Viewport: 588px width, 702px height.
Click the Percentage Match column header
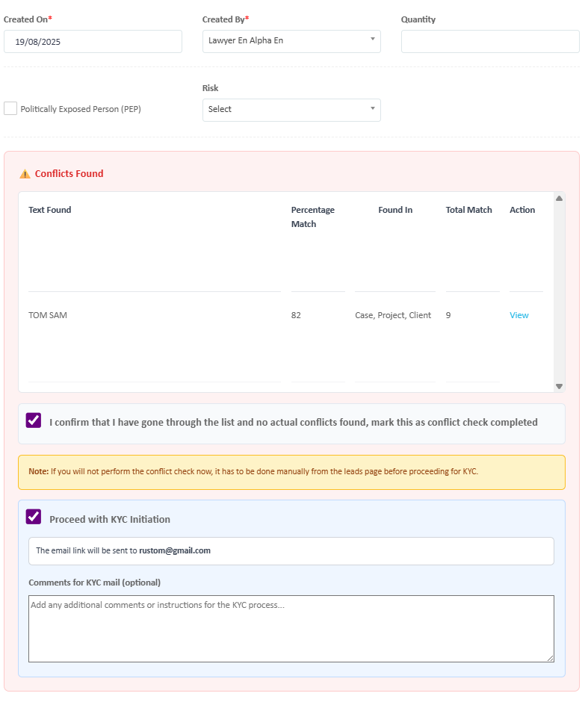[312, 217]
